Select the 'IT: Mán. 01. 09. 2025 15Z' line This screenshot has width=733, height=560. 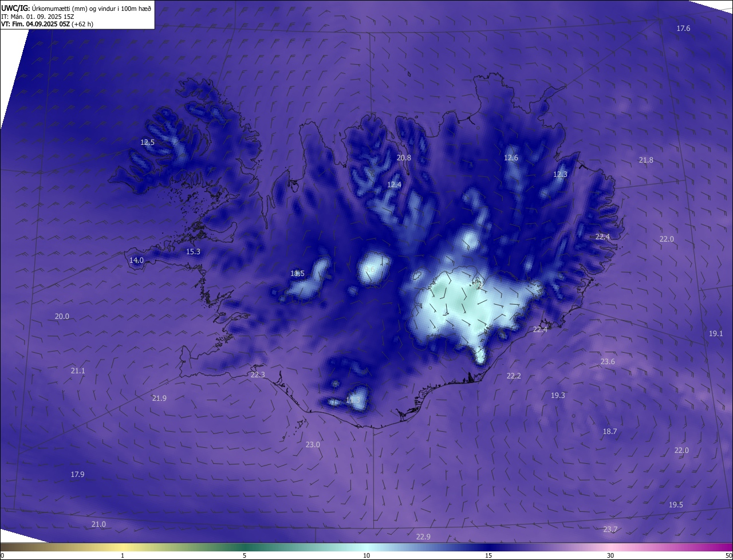click(x=38, y=17)
